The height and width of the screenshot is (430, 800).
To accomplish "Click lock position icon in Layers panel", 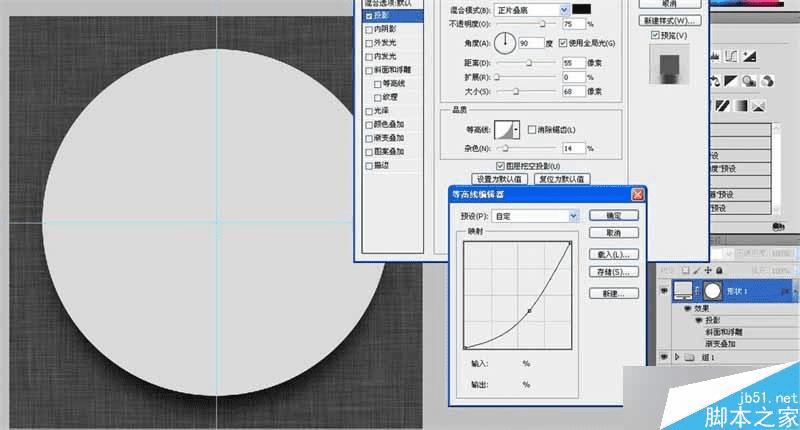I will coord(708,270).
